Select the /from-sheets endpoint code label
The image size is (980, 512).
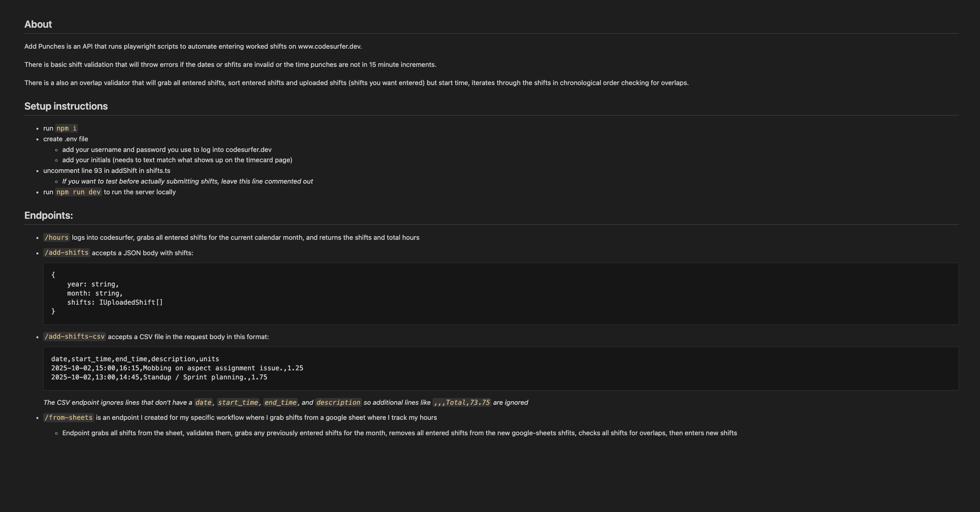(x=68, y=417)
